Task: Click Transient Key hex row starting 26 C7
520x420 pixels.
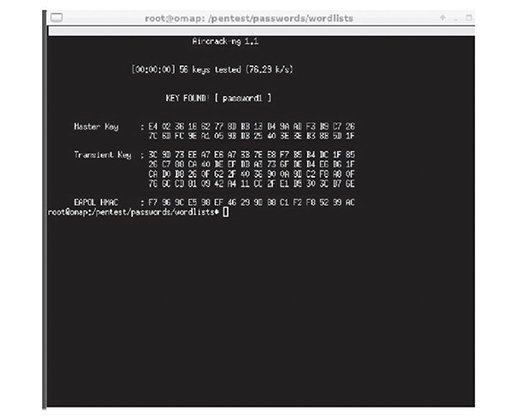Action: (252, 164)
